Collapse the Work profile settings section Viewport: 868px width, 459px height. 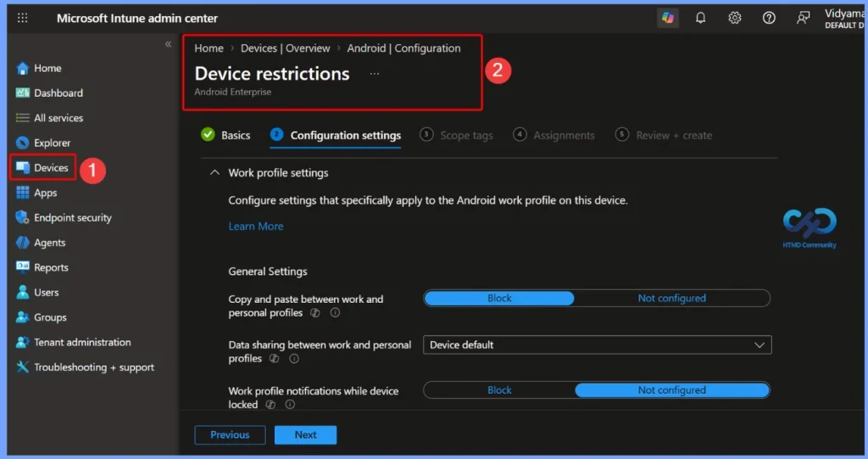click(214, 173)
